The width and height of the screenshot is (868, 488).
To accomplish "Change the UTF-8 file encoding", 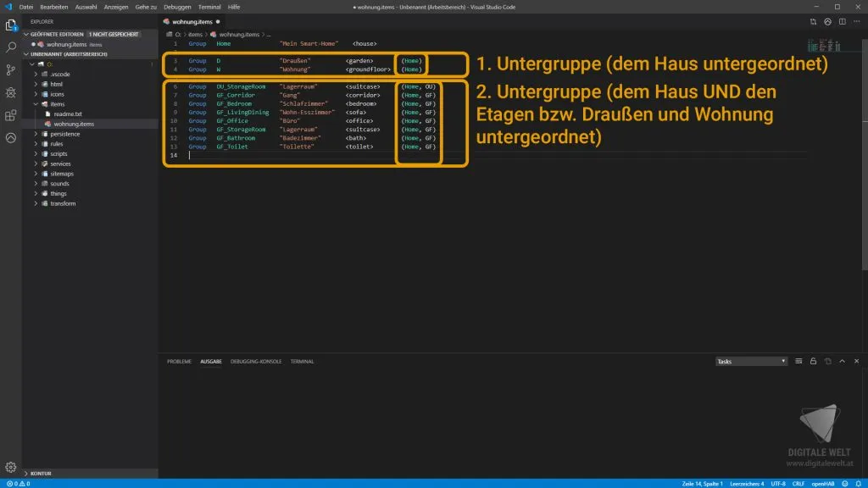I will point(778,484).
